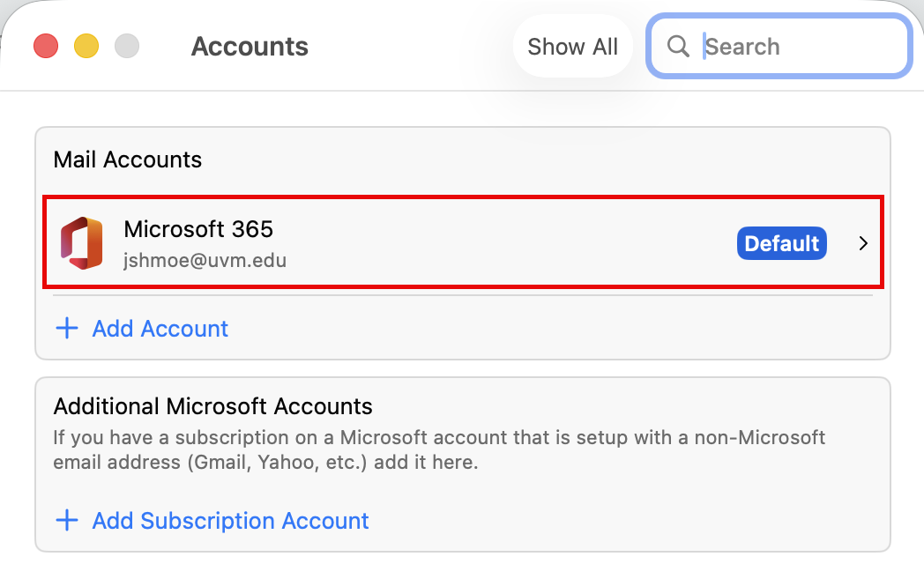Close the Accounts window with red button
The width and height of the screenshot is (924, 579).
point(45,46)
